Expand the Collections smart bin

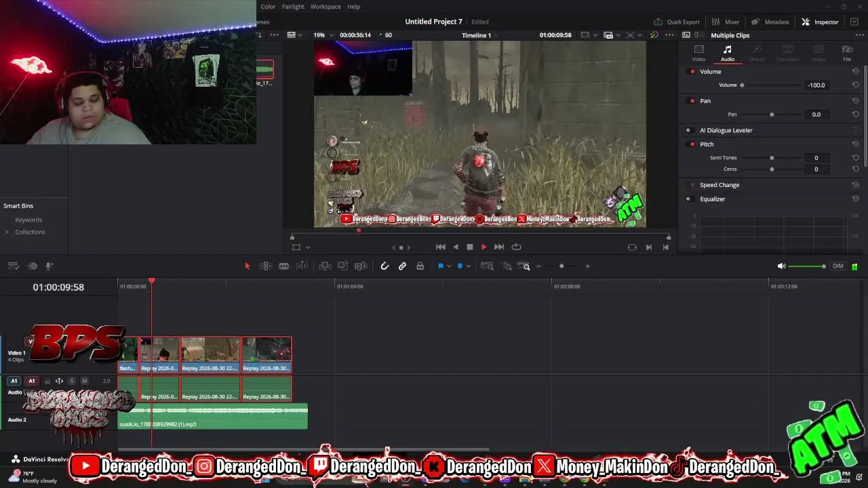pyautogui.click(x=7, y=232)
